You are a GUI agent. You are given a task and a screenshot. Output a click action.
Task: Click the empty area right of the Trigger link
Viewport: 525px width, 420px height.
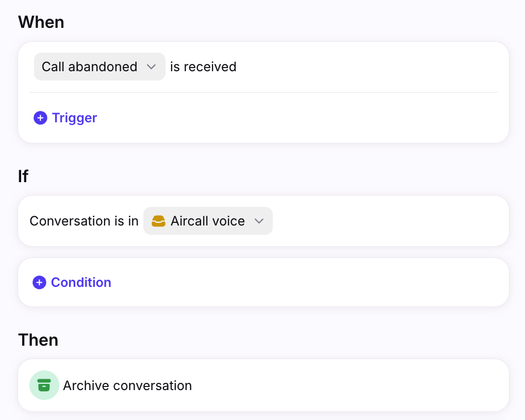pos(301,118)
